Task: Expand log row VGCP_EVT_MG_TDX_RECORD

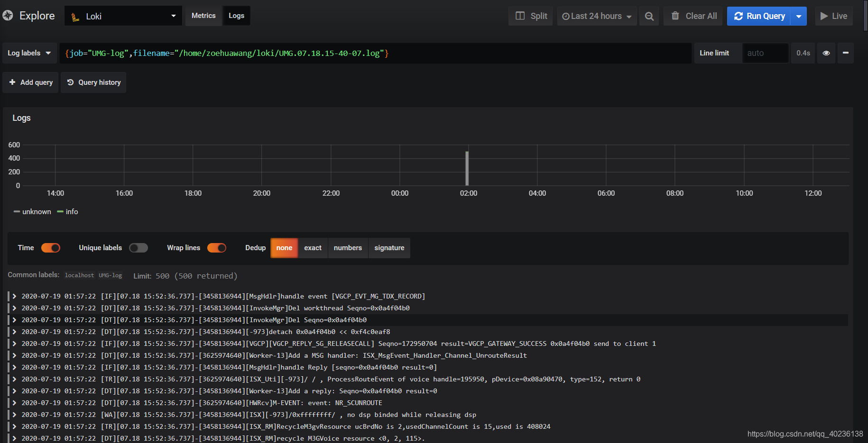Action: (x=15, y=296)
